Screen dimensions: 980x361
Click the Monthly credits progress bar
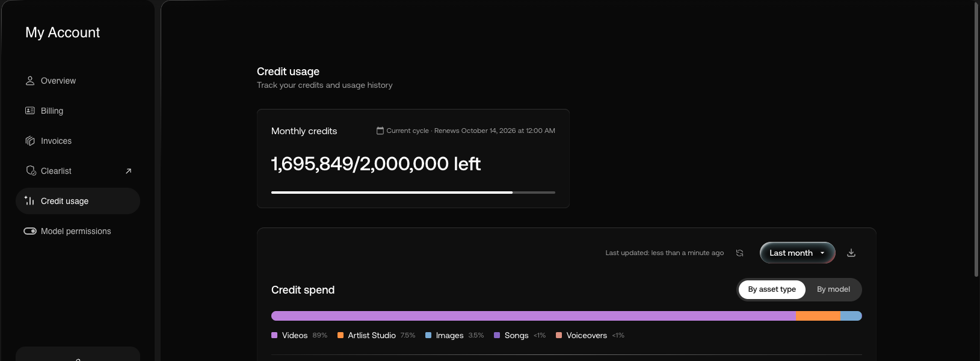413,193
